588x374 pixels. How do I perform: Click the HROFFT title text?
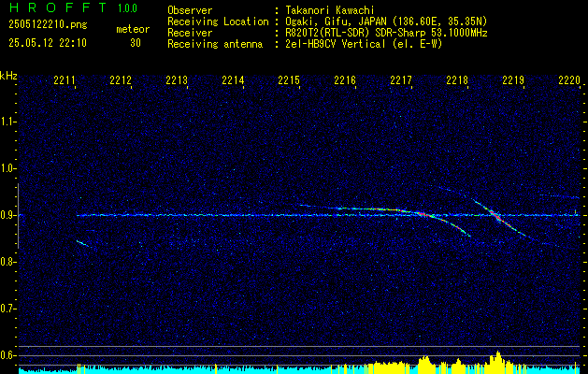[x=59, y=7]
